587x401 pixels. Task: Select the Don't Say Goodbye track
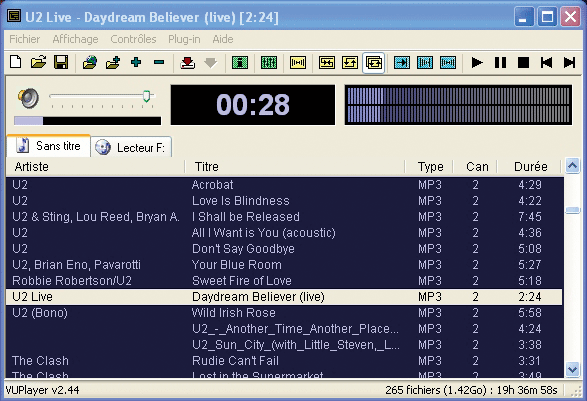[284, 249]
